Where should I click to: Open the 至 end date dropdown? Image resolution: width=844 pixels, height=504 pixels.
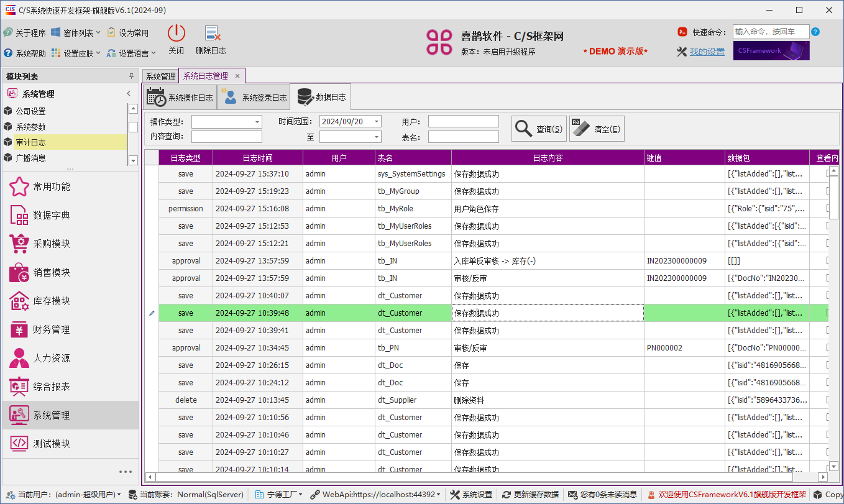point(377,137)
